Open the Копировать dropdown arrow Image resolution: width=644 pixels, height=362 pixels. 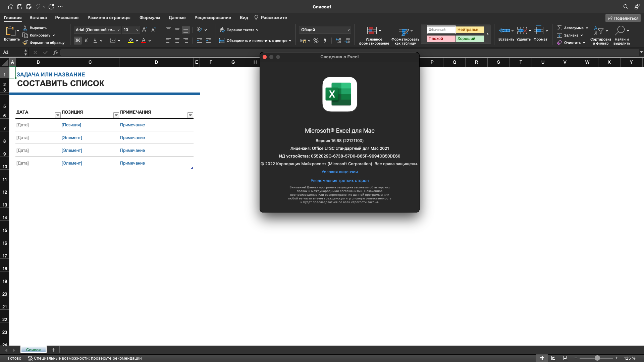pos(54,35)
